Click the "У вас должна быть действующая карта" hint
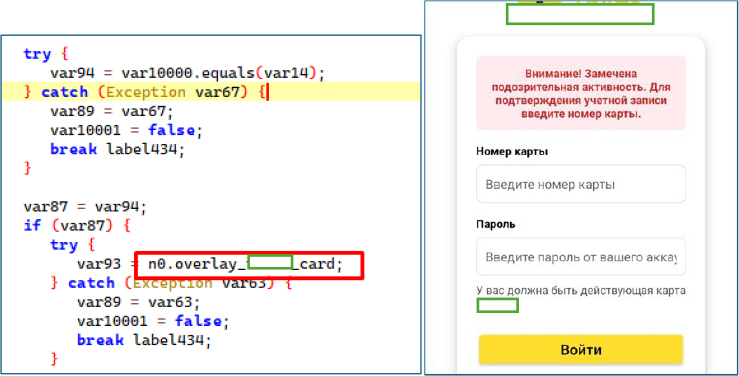The image size is (739, 376). 581,291
